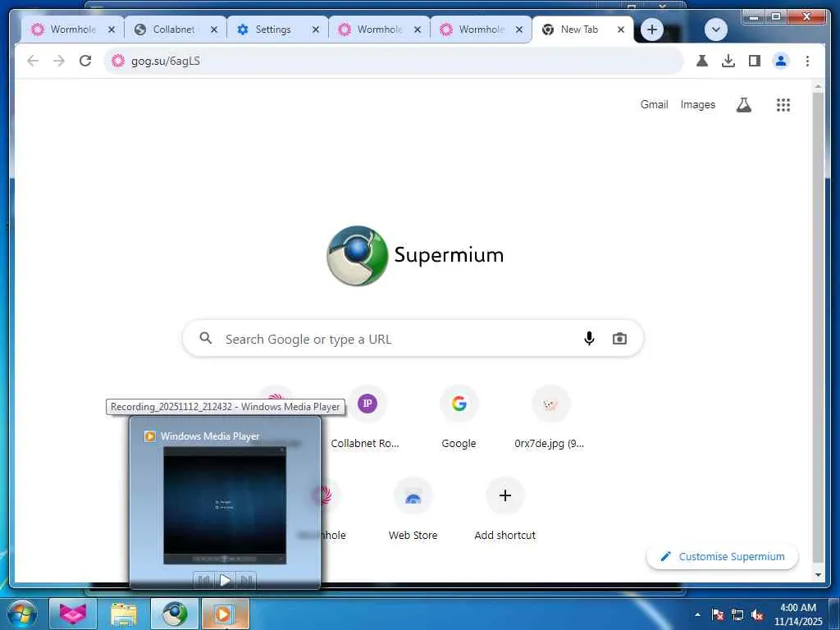840x630 pixels.
Task: Open Action Center flag icon
Action: tap(717, 614)
